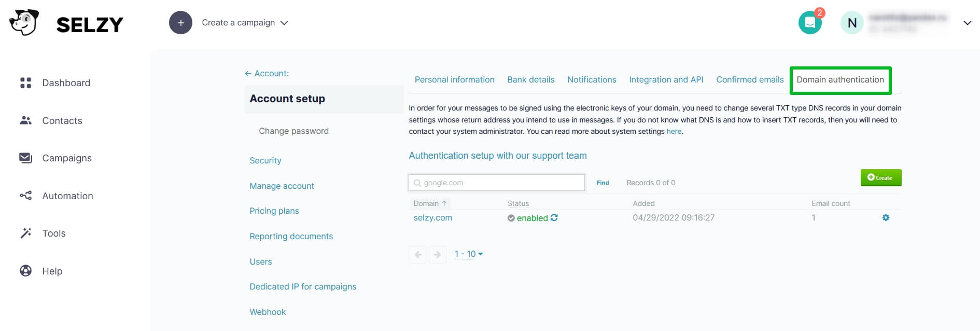This screenshot has width=980, height=331.
Task: Open the Webhook settings link
Action: tap(268, 312)
